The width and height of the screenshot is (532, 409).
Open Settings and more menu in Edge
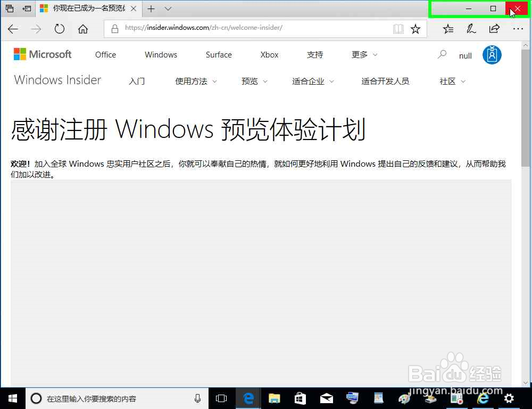point(518,29)
